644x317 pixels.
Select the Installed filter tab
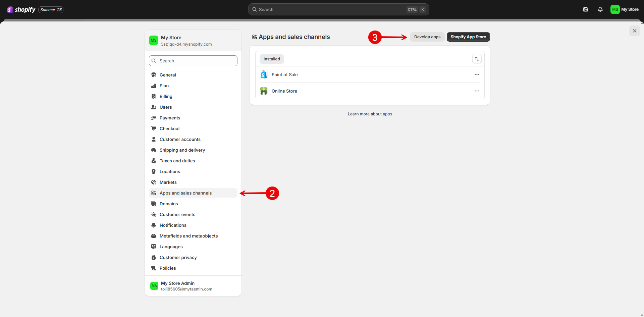pyautogui.click(x=272, y=59)
